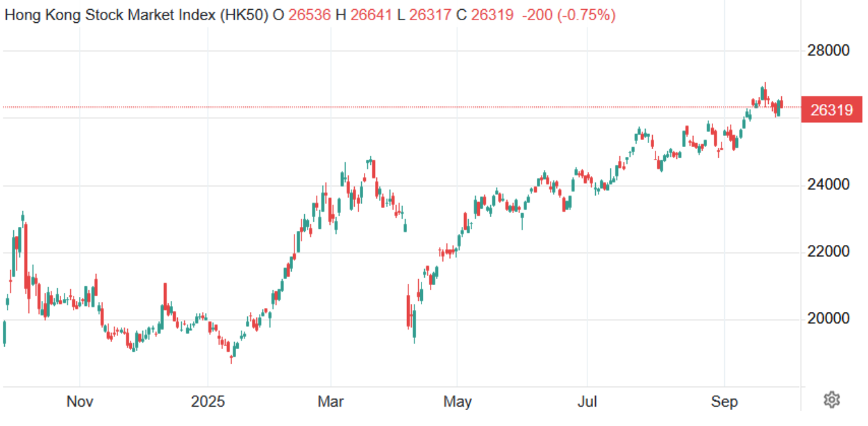Click the 22000 price axis label
Viewport: 868px width, 426px height.
click(x=828, y=252)
